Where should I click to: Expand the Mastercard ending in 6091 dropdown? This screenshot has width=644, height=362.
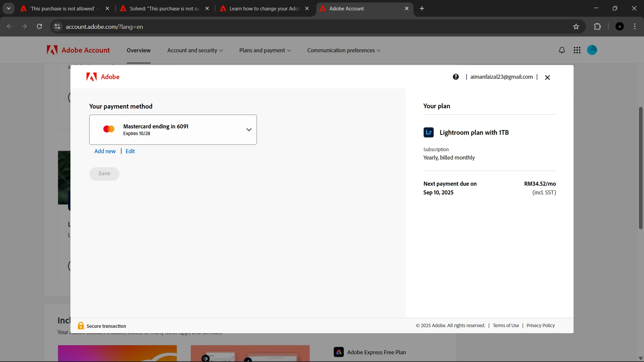click(249, 130)
